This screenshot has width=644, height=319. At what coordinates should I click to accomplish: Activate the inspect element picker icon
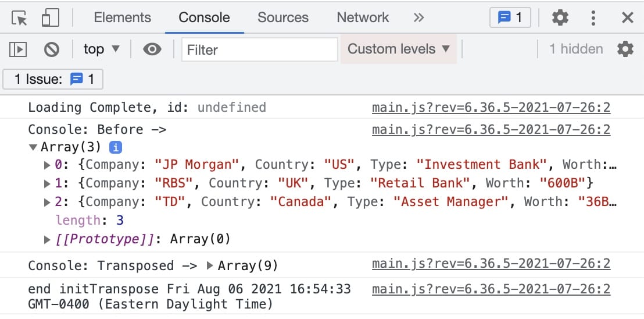(x=19, y=18)
